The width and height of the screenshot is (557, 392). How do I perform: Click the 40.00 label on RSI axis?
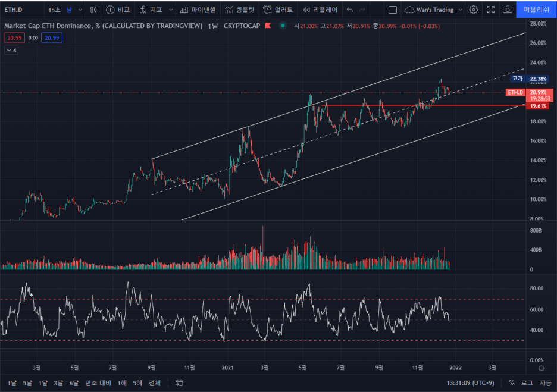pyautogui.click(x=536, y=330)
